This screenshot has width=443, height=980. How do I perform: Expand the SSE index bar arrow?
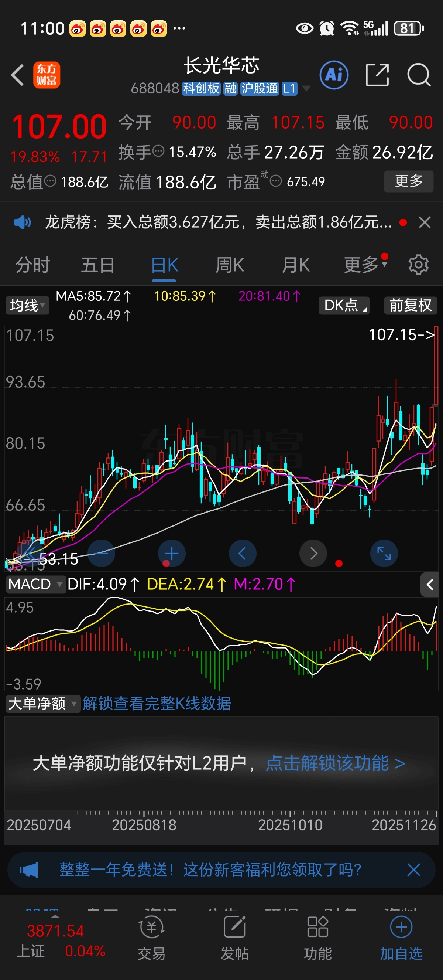coord(55,916)
